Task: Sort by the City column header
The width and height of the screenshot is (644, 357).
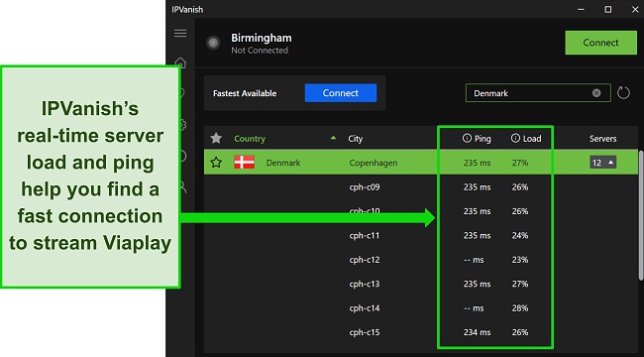Action: coord(356,139)
